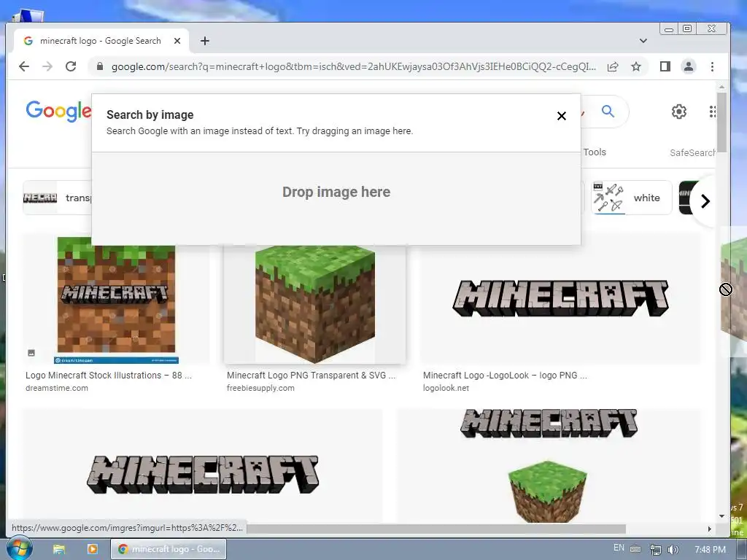Image resolution: width=747 pixels, height=560 pixels.
Task: Open the Chrome three-dot menu
Action: tap(712, 66)
